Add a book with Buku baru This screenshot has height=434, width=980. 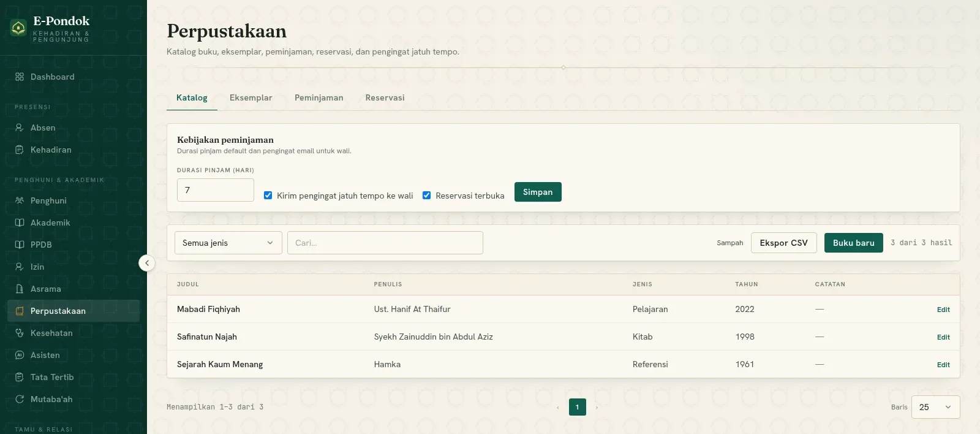tap(854, 243)
